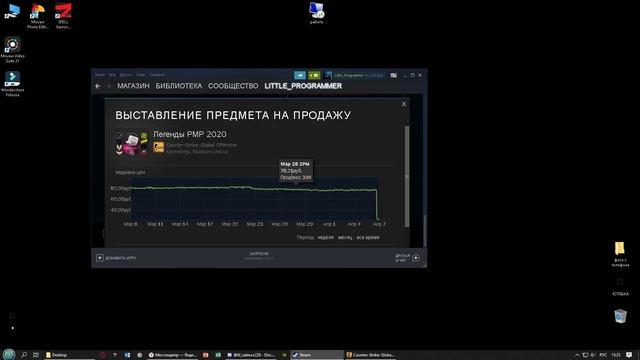The image size is (640, 360).
Task: Open the Excel icon on taskbar
Action: pos(218,355)
